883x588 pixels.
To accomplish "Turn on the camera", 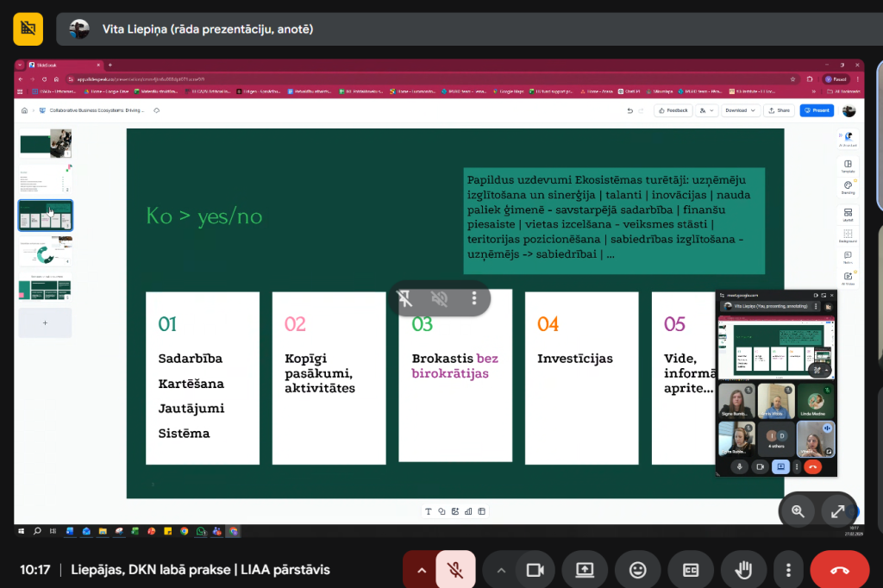I will tap(535, 570).
